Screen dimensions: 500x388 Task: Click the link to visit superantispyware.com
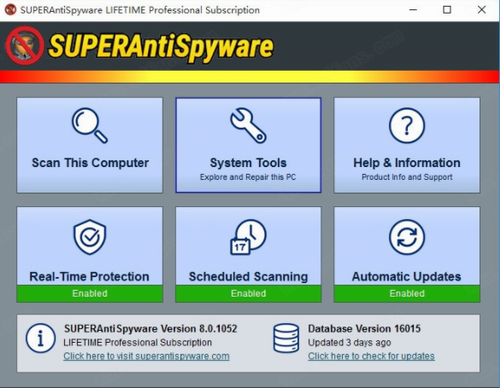point(146,356)
